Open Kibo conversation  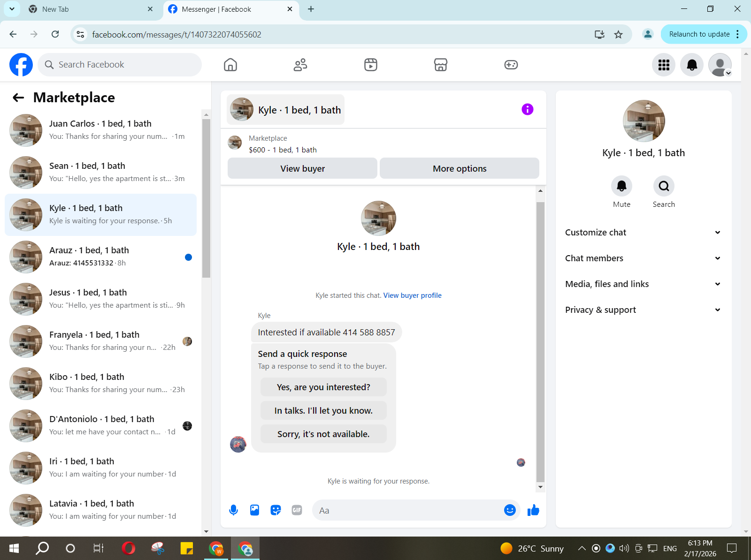pyautogui.click(x=100, y=384)
